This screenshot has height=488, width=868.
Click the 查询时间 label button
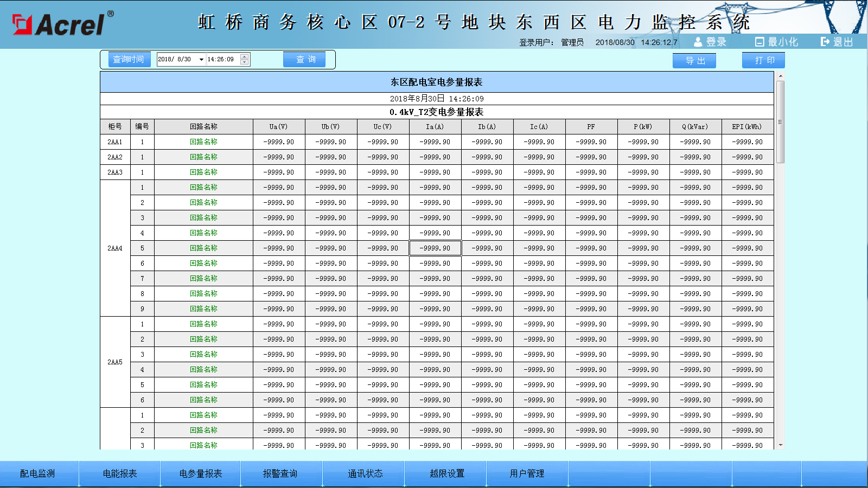point(129,60)
